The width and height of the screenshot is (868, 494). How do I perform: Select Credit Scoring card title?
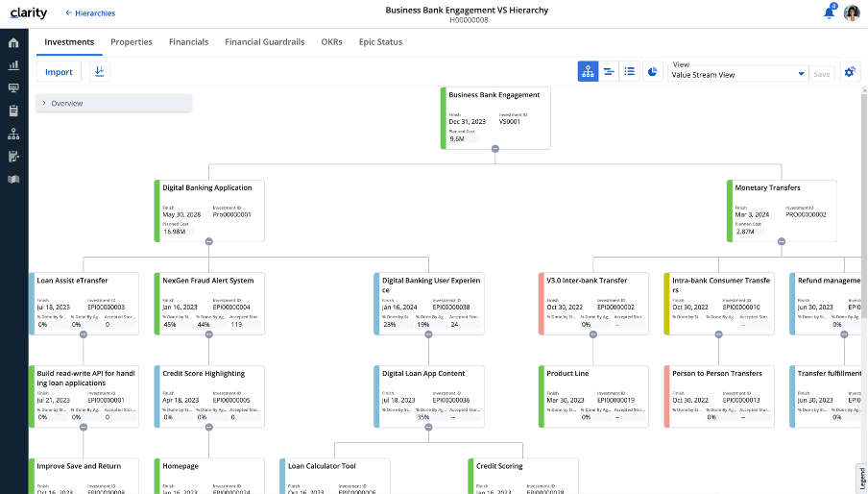(x=499, y=466)
